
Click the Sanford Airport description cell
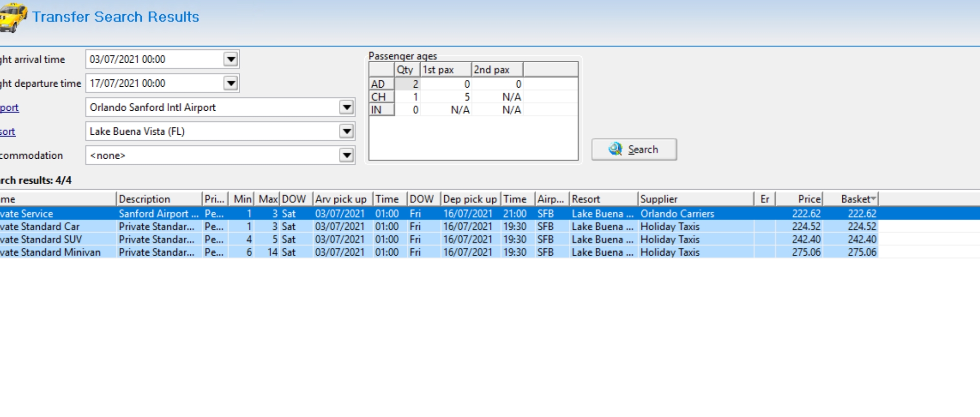click(x=159, y=214)
